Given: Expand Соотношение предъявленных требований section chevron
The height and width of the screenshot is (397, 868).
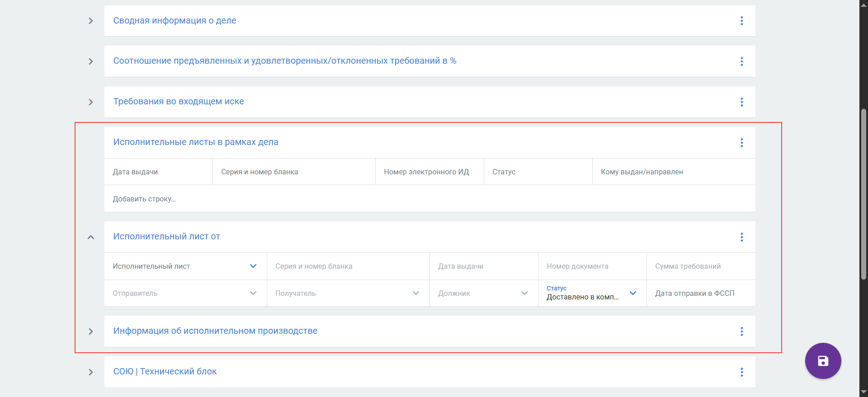Looking at the screenshot, I should (x=91, y=61).
